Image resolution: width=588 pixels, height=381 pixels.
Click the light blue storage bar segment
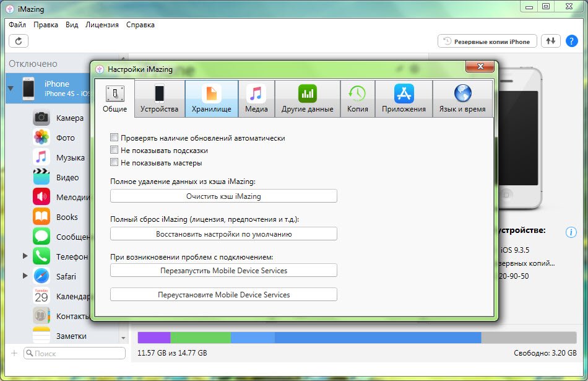[253, 338]
